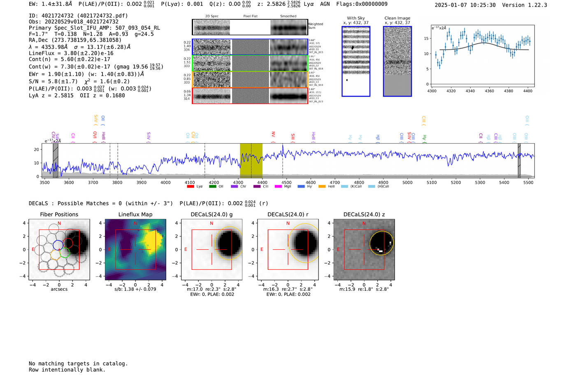Click the Weighted Sum 2D spectrum strip
The width and height of the screenshot is (576, 392).
[250, 27]
